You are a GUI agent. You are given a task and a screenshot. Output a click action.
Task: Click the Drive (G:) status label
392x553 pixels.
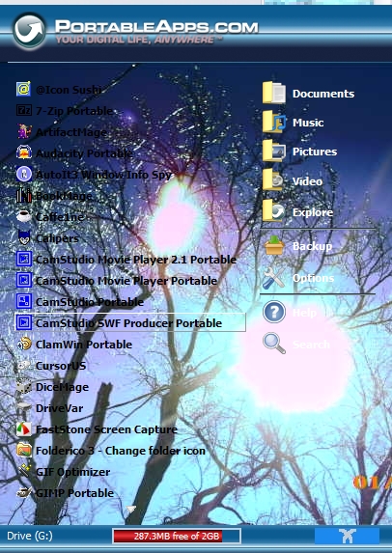[30, 536]
